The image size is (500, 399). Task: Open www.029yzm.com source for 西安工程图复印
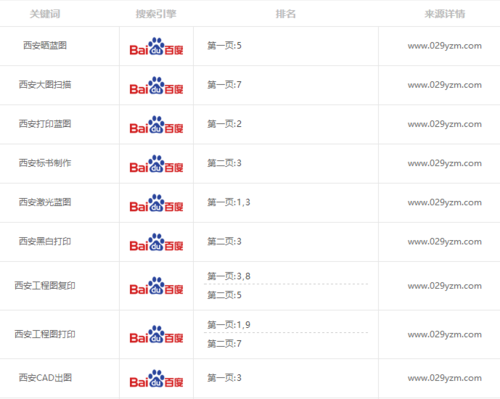coord(445,286)
